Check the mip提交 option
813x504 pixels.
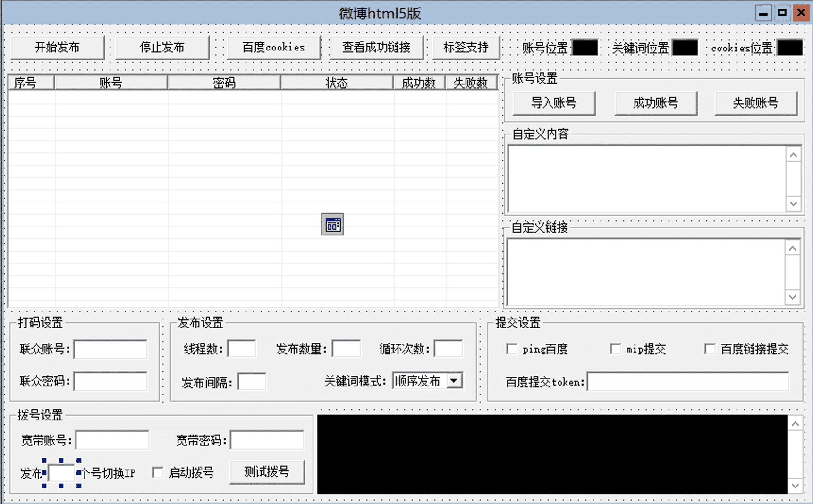(x=616, y=349)
